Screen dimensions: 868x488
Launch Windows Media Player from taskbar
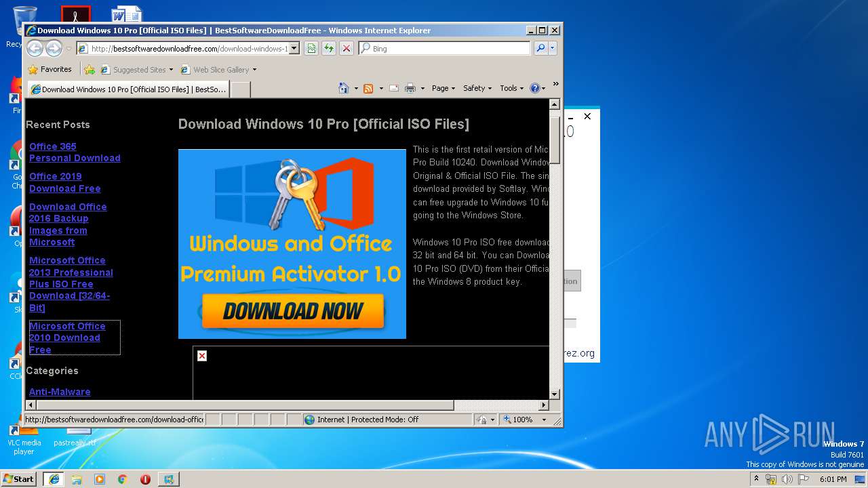tap(100, 479)
